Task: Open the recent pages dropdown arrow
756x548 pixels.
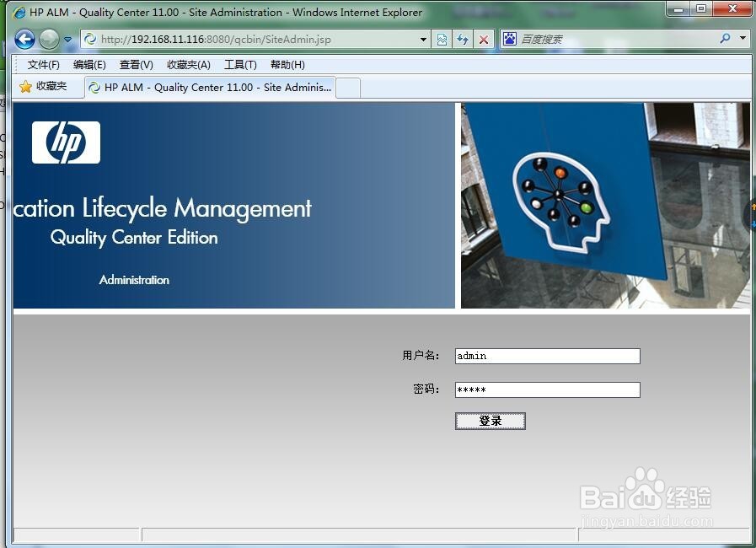Action: click(x=68, y=40)
